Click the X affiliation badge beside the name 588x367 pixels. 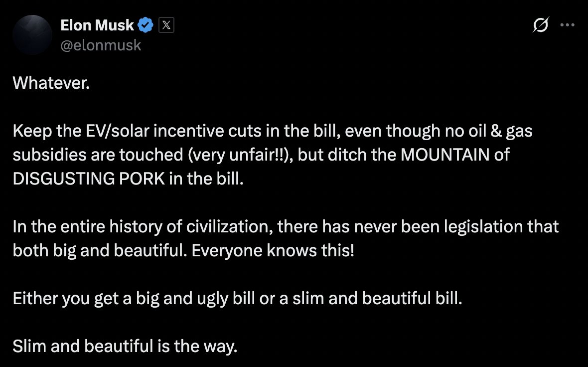tap(166, 25)
